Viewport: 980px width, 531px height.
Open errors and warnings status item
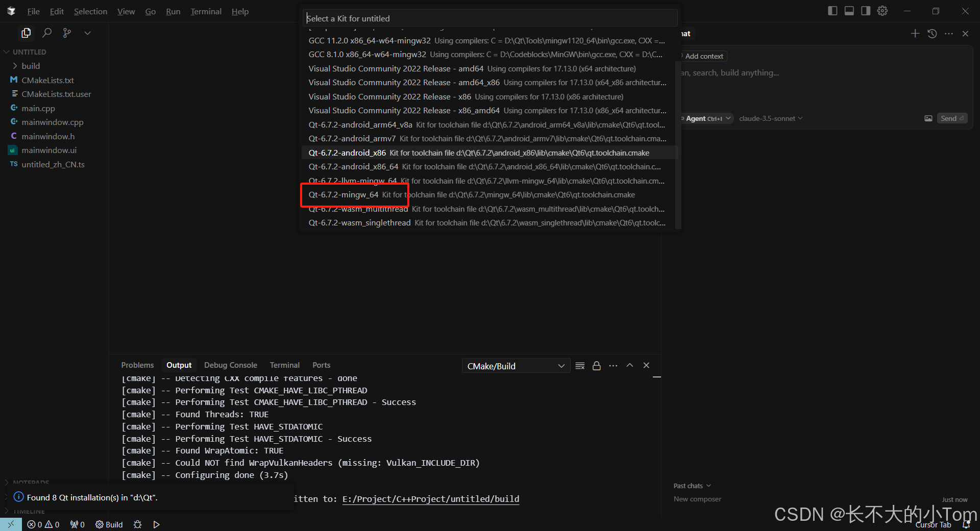[x=43, y=524]
